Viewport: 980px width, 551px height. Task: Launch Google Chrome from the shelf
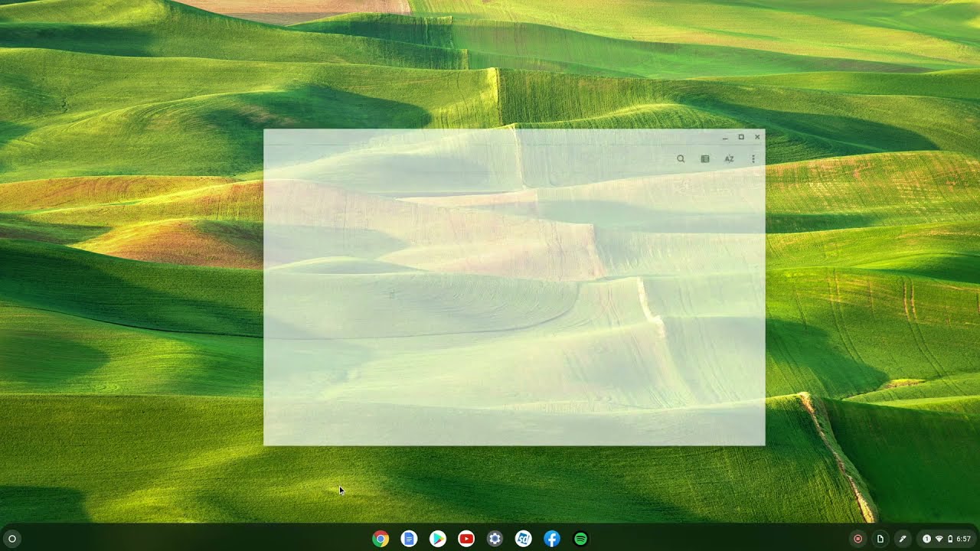[x=381, y=539]
